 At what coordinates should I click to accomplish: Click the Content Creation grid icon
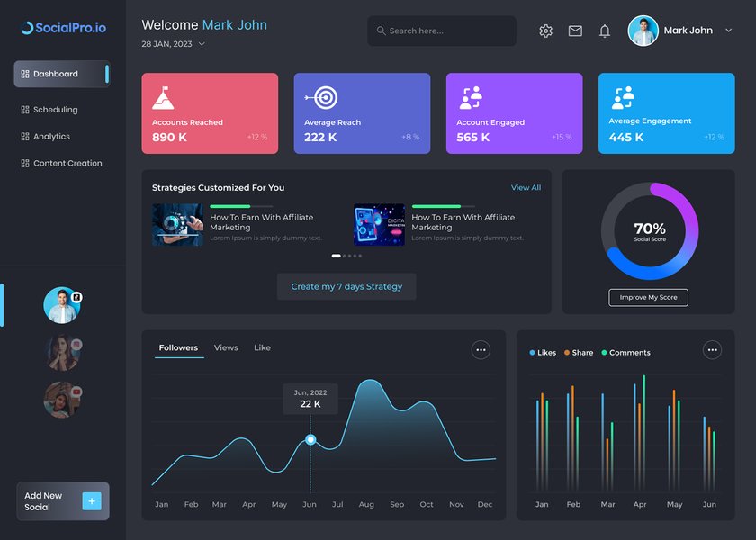25,164
